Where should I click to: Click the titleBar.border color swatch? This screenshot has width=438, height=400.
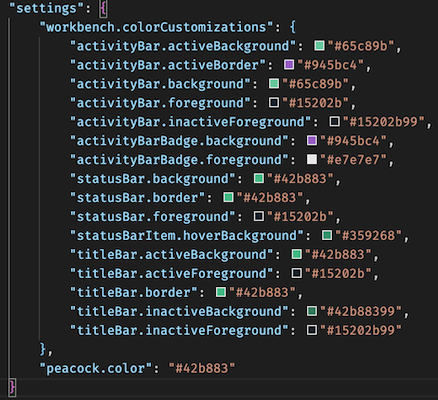[221, 293]
